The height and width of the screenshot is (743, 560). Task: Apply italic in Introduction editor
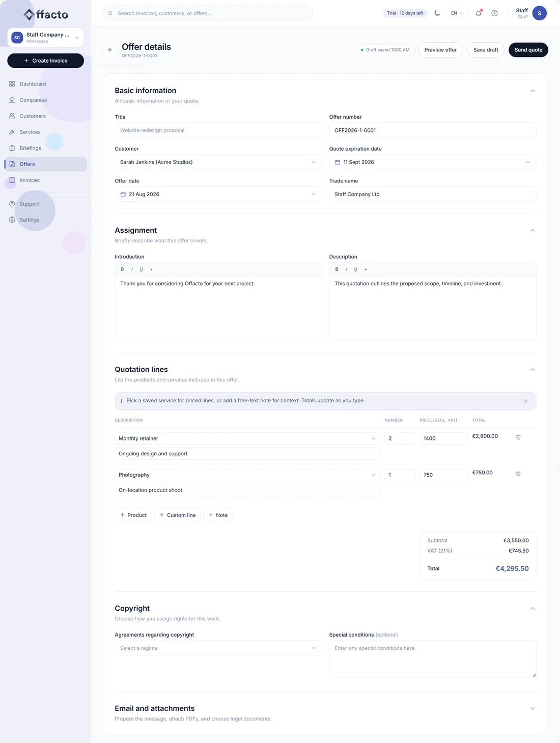coord(132,269)
